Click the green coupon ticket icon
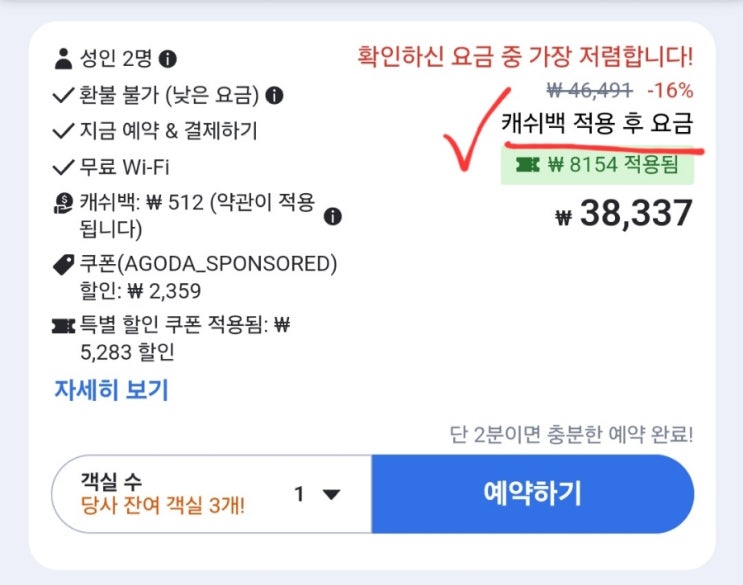This screenshot has height=585, width=743. point(524,166)
